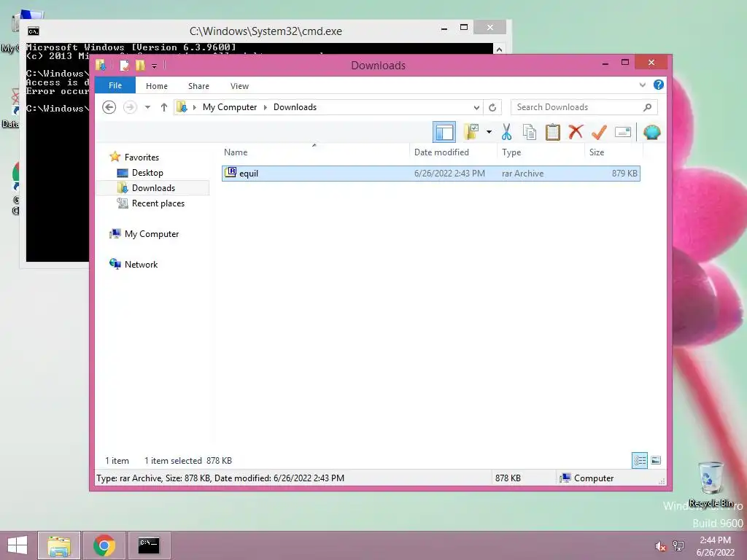Select the Recycle Bin desktop icon
747x560 pixels.
pos(711,484)
